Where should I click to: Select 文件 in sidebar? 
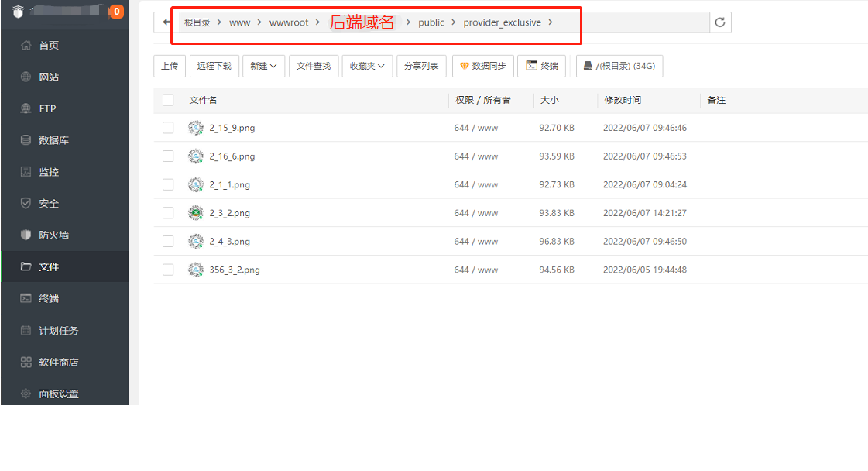[65, 266]
